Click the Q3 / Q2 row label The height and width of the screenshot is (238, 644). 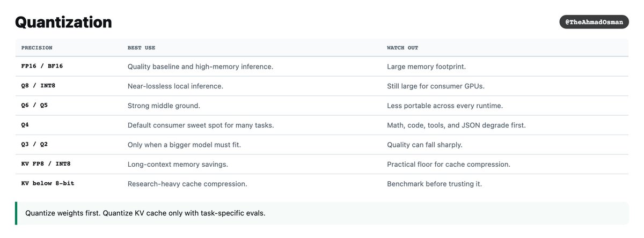[34, 144]
